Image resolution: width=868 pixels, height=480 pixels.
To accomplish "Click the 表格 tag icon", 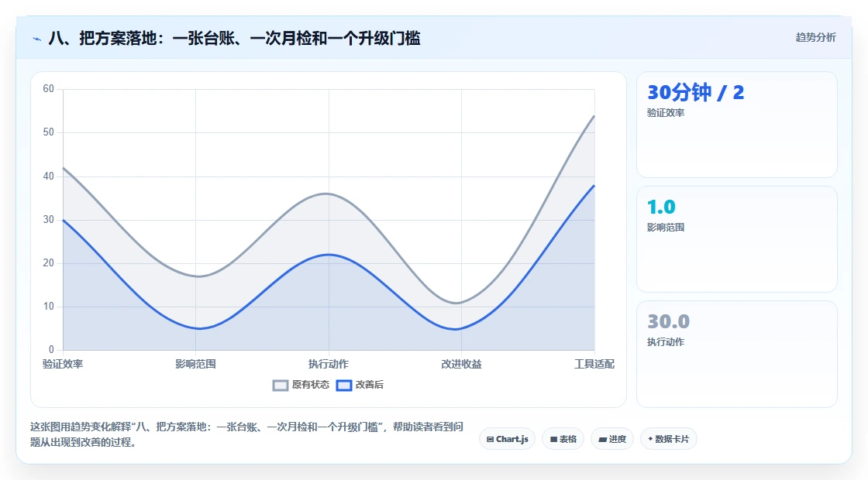I will [x=553, y=440].
